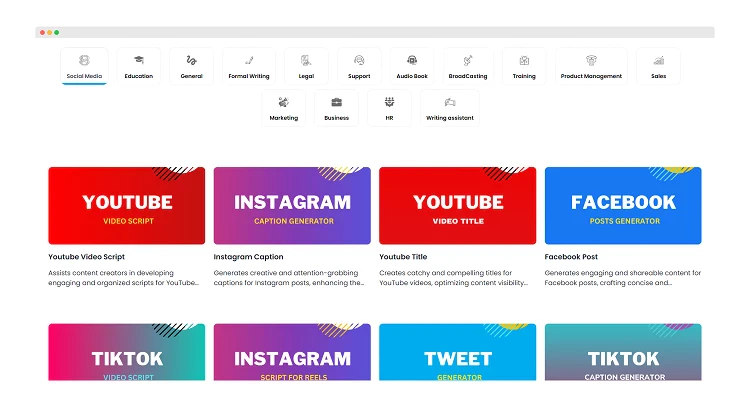The image size is (750, 407).
Task: Click the Youtube Title heading link
Action: pyautogui.click(x=403, y=257)
